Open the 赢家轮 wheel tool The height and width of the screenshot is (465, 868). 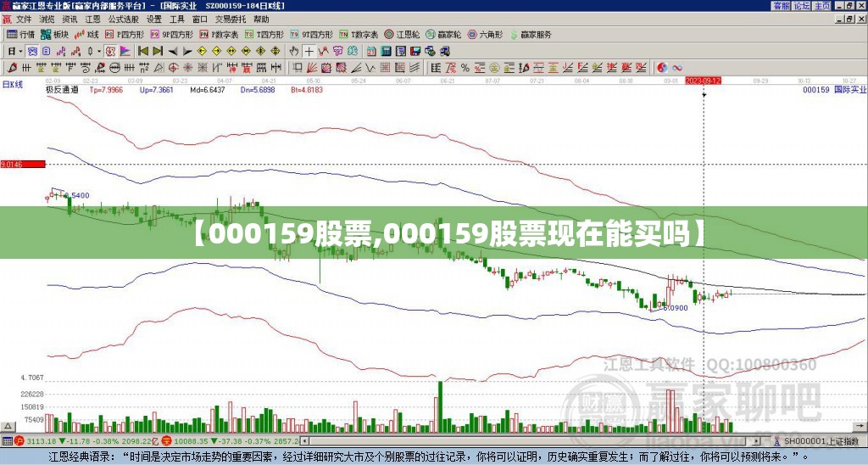[444, 34]
